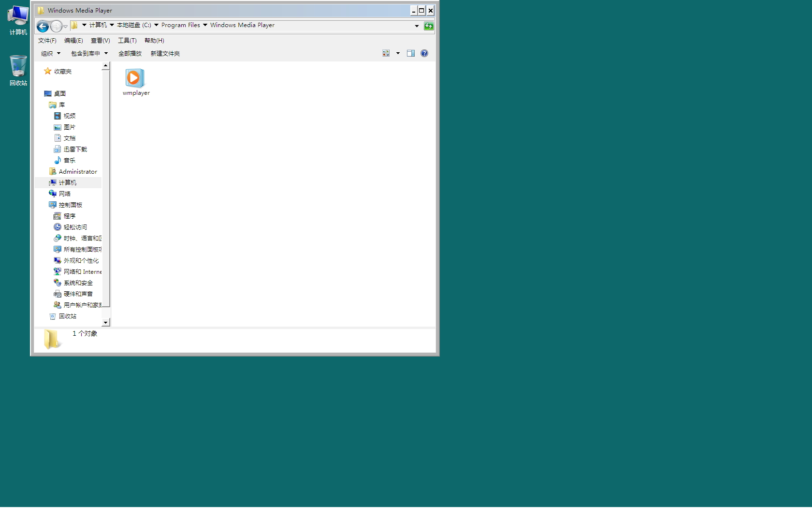Open the address bar history dropdown

417,26
